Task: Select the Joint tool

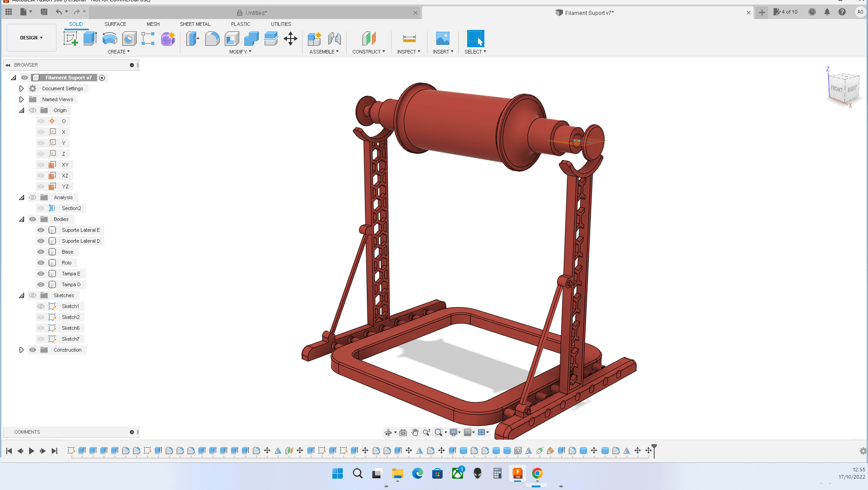Action: click(x=334, y=39)
